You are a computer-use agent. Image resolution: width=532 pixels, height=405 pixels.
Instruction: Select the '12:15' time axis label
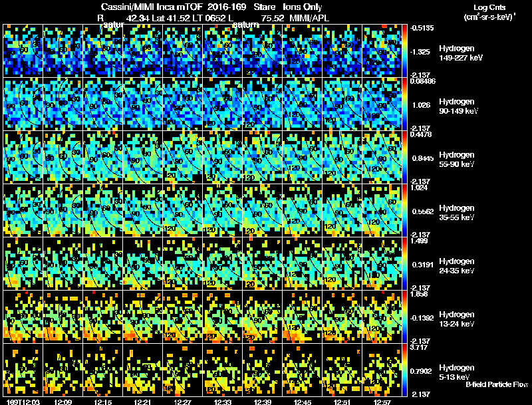point(103,402)
